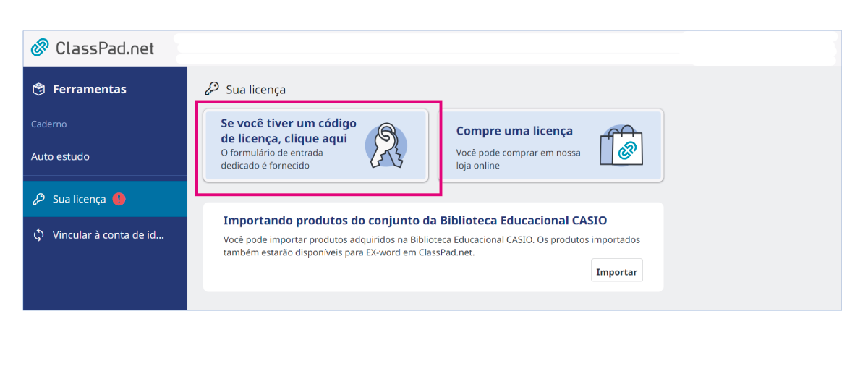Click the 'Sua licença' page heading text
The width and height of the screenshot is (868, 366).
[256, 90]
